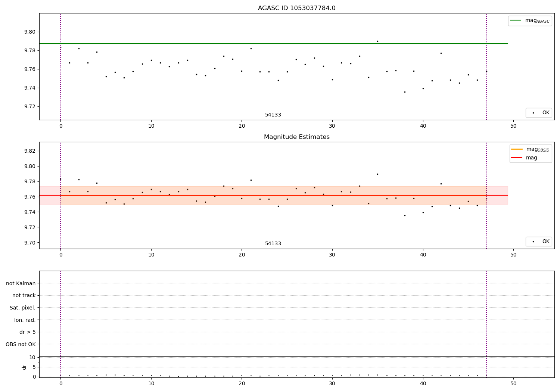
Task: Click x-tick 50 under the bottom plot
Action: tap(513, 383)
